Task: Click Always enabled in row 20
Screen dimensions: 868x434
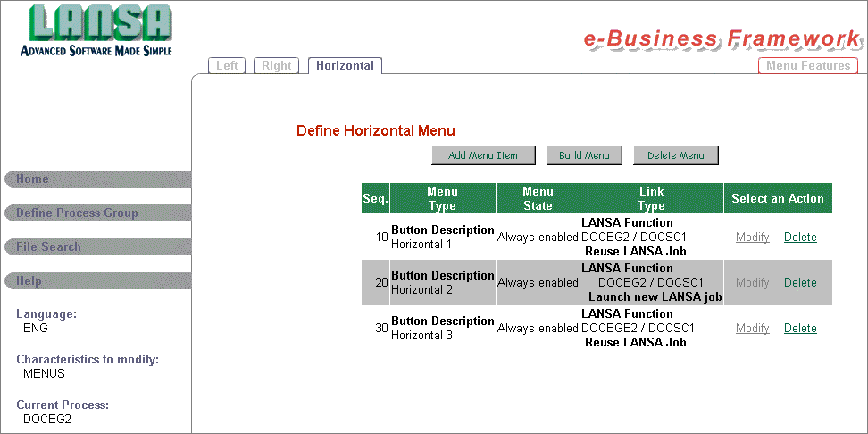Action: (x=538, y=283)
